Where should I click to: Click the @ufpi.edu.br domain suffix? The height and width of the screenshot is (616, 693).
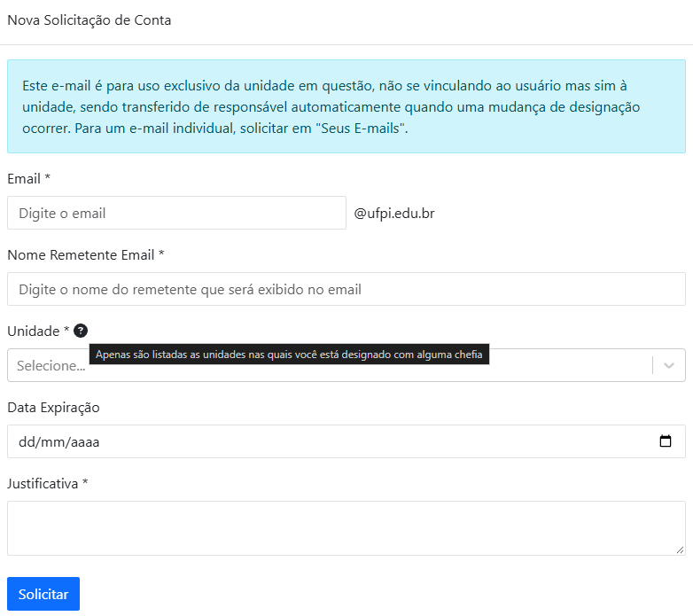coord(394,214)
